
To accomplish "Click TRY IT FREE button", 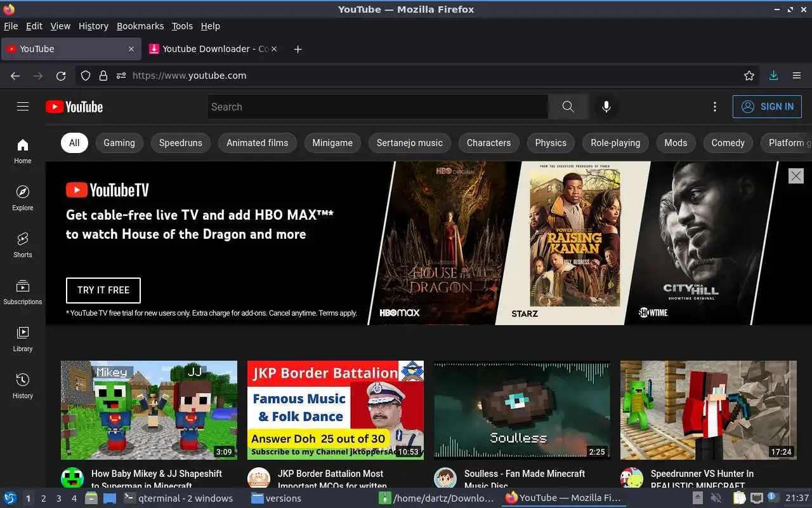I will click(103, 290).
